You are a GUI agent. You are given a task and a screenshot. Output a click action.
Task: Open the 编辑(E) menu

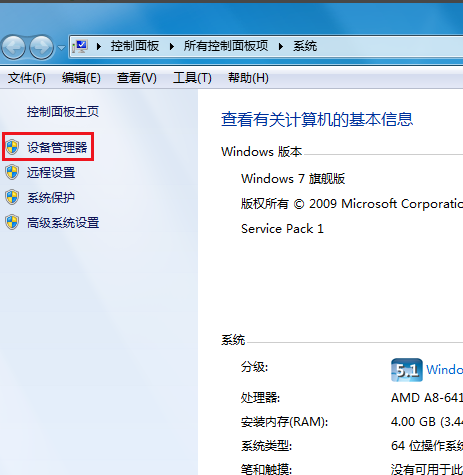click(81, 78)
